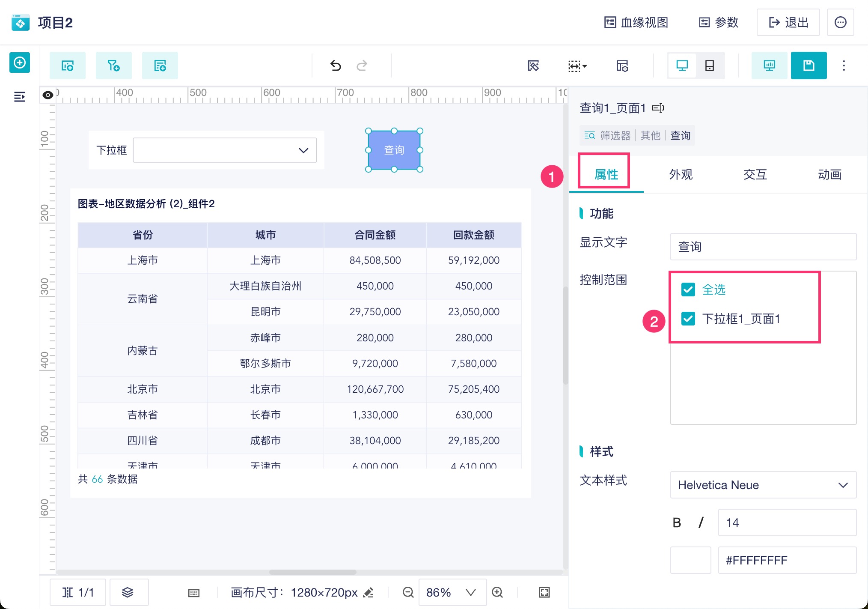Click the add filter icon

113,66
